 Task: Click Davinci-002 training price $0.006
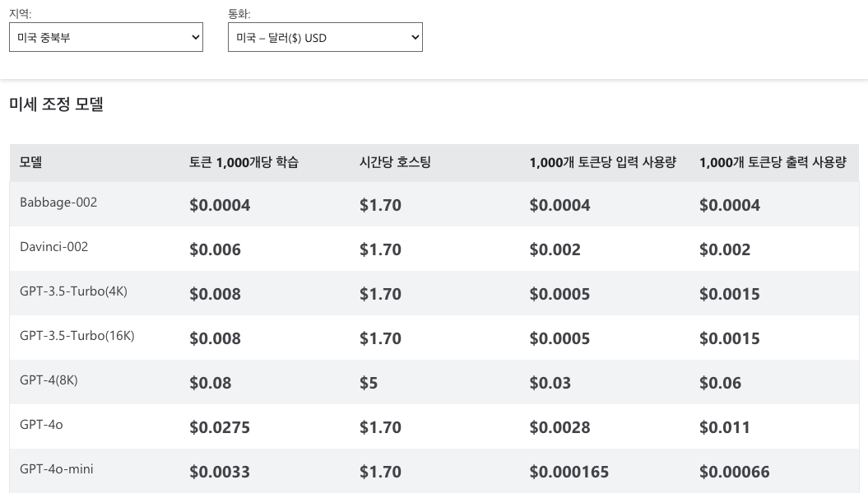click(216, 249)
